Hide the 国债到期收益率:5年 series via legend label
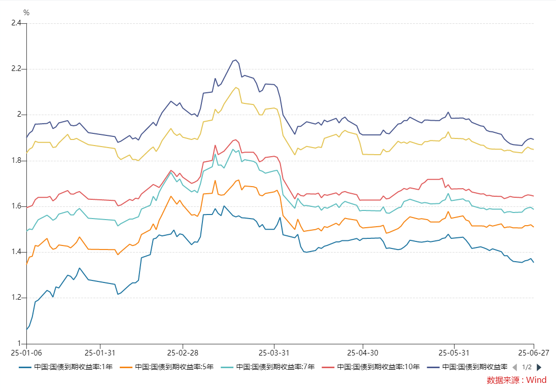 174,367
